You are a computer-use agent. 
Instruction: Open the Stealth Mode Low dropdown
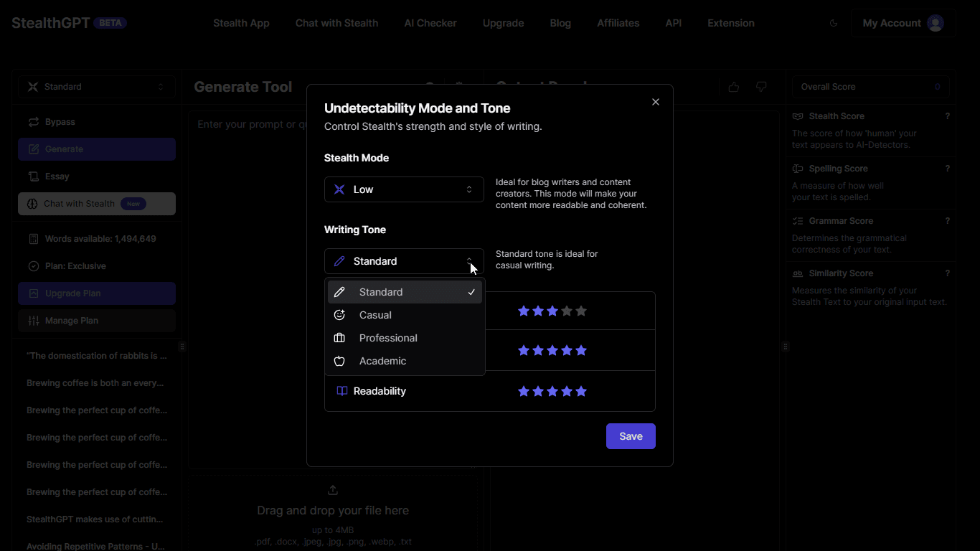tap(404, 189)
